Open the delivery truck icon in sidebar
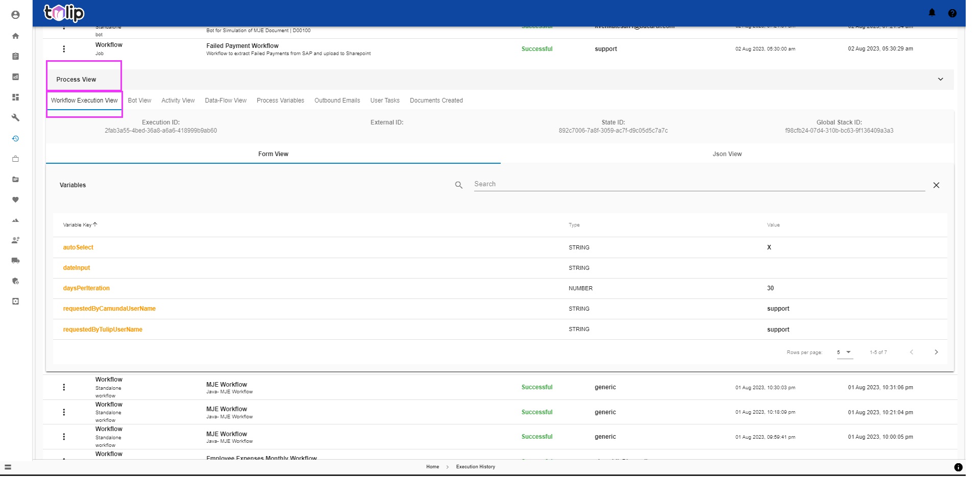980x478 pixels. [x=15, y=260]
